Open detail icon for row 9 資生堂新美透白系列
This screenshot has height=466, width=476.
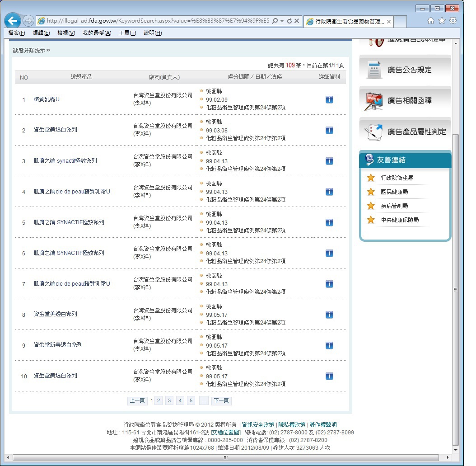(329, 345)
